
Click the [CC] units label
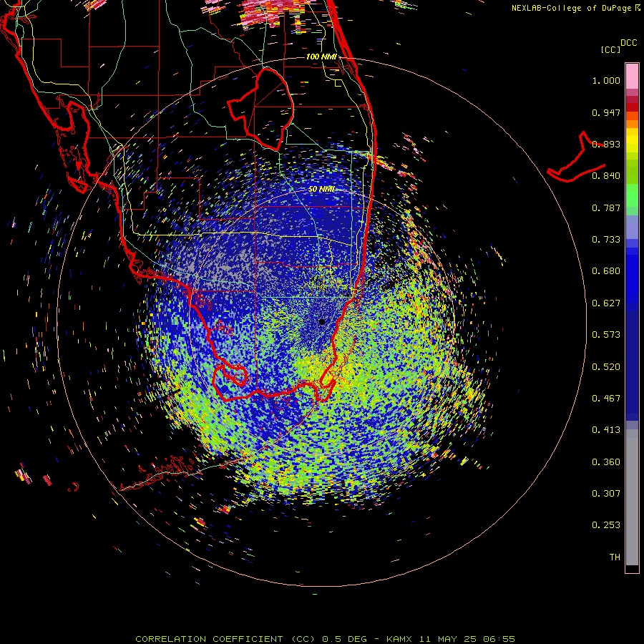(611, 49)
